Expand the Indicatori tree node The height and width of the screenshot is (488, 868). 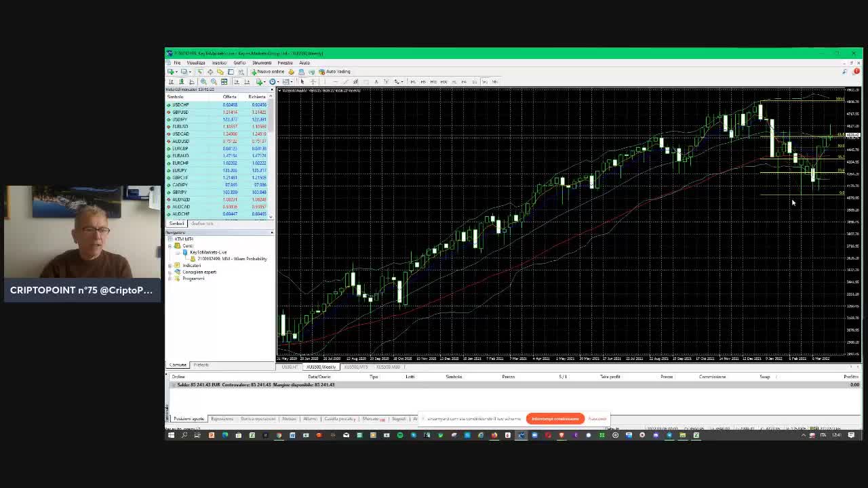pyautogui.click(x=170, y=266)
